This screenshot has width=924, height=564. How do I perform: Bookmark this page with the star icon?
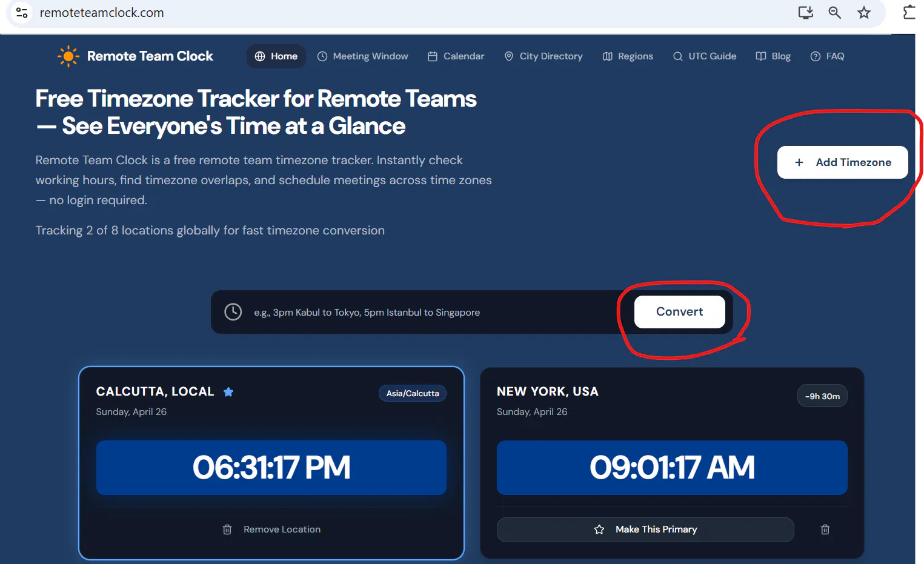[x=864, y=13]
